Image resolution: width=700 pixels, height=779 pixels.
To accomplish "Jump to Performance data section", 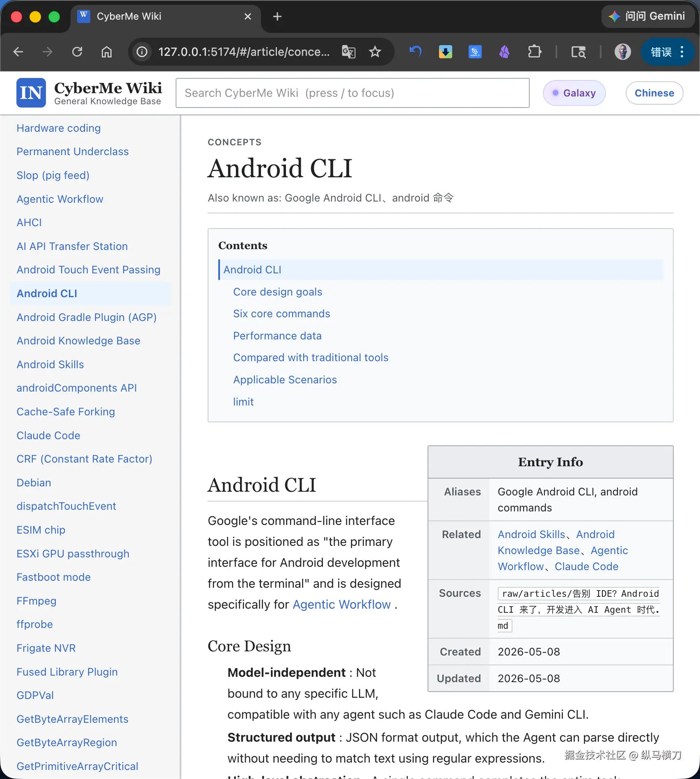I will click(277, 336).
